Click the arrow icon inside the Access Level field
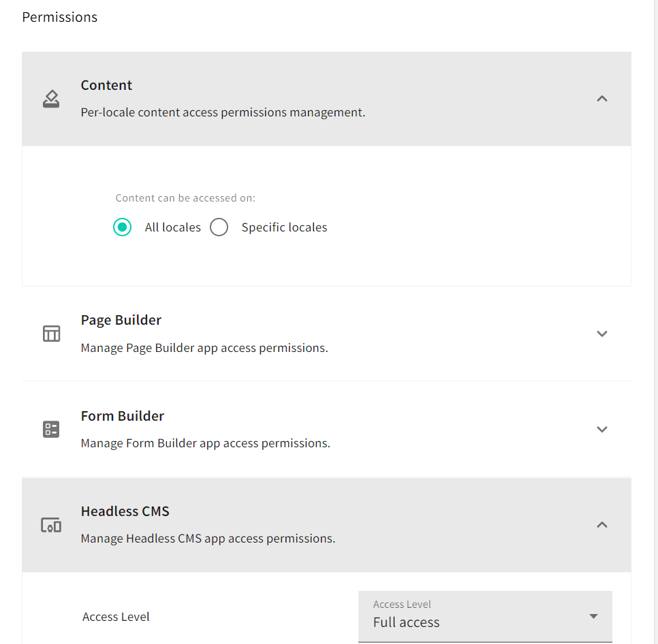658x644 pixels. point(593,616)
